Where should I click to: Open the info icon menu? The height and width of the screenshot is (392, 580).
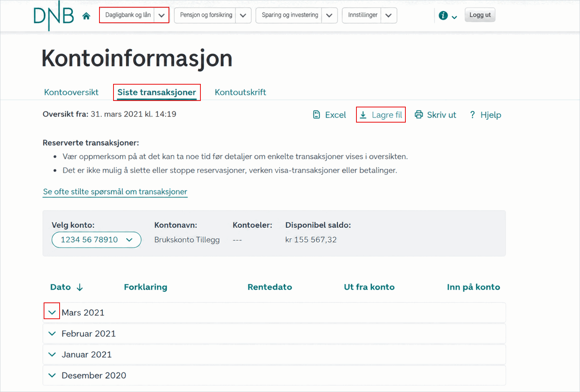click(x=448, y=16)
